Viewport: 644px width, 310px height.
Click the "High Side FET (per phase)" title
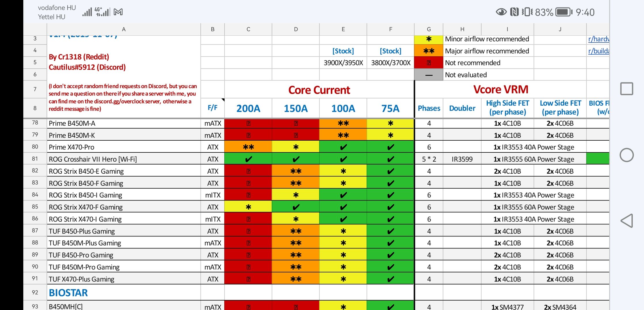pyautogui.click(x=507, y=108)
